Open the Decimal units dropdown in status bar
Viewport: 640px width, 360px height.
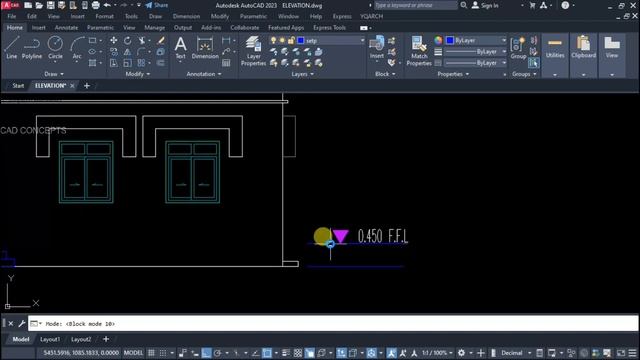click(515, 353)
